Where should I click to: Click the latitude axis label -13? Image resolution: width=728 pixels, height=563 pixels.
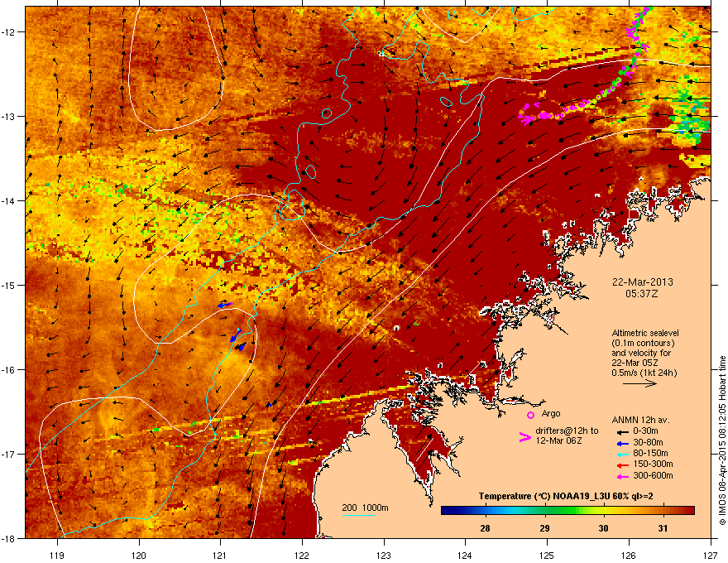coord(8,116)
